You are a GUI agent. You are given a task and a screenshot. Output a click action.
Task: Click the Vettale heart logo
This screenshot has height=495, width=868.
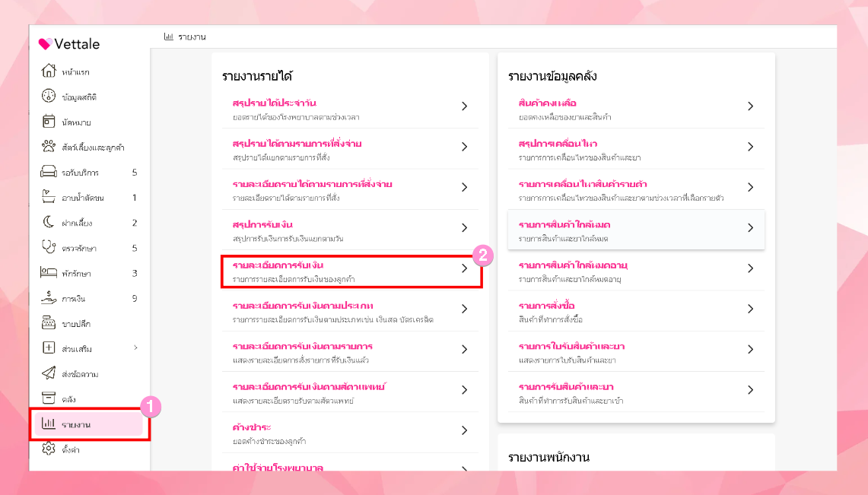(45, 44)
